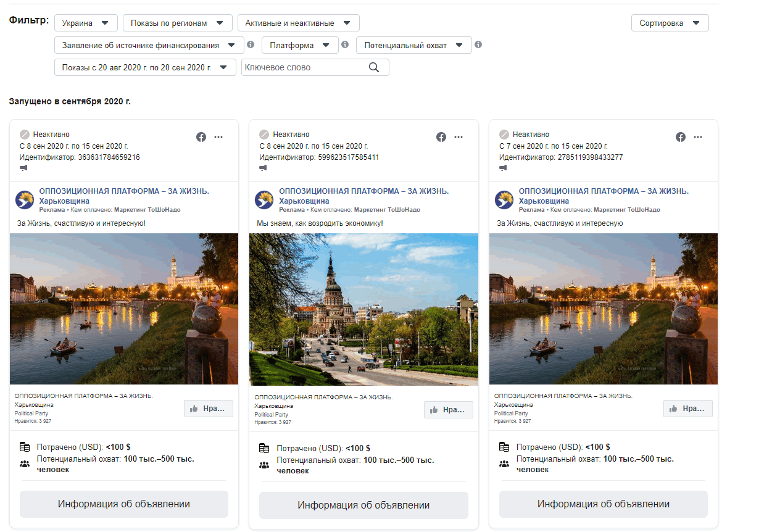Open the Платформа filter dropdown

(300, 45)
